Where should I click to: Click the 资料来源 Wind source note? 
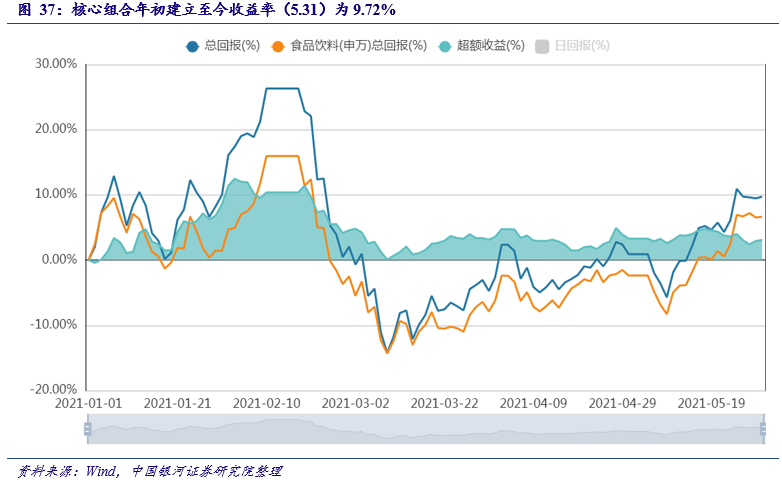coord(150,471)
